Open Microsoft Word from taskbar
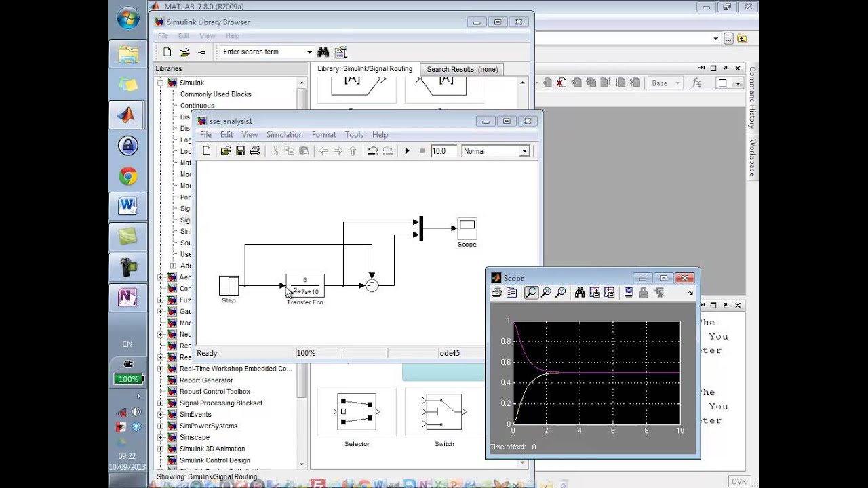The width and height of the screenshot is (868, 488). click(128, 205)
